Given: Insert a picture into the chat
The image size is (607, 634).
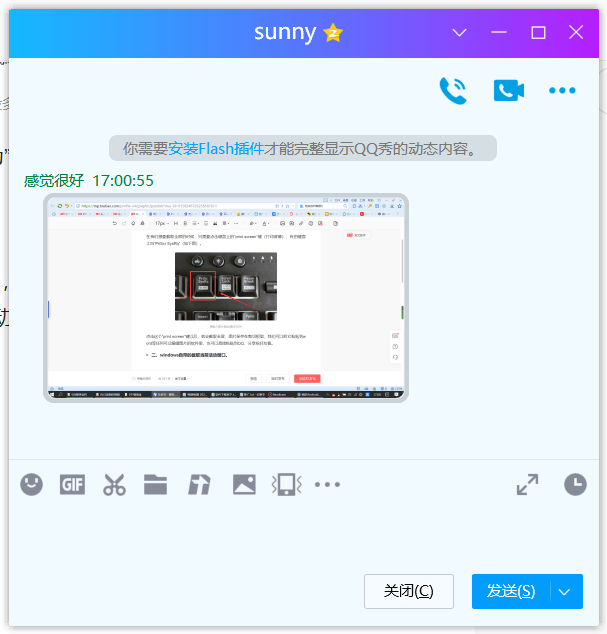Looking at the screenshot, I should (244, 485).
